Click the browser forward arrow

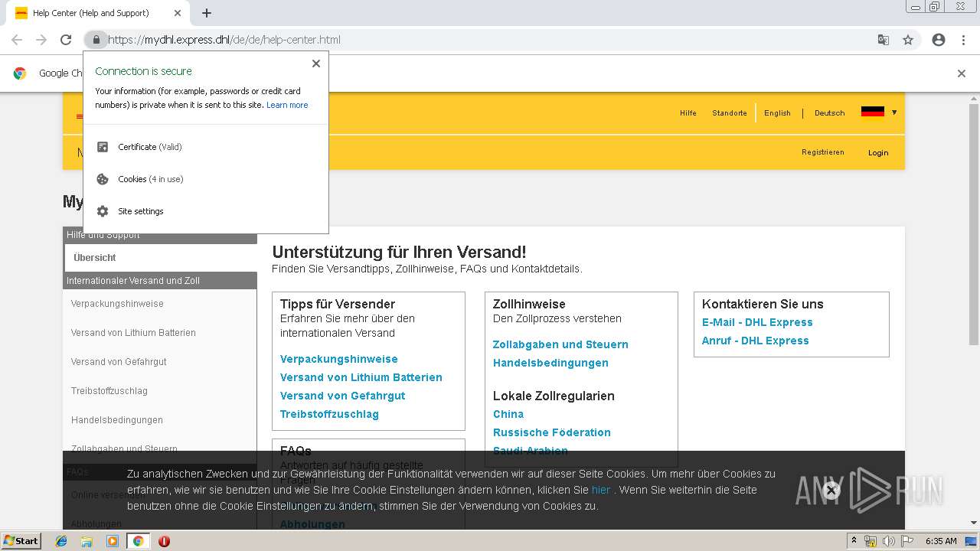[41, 40]
